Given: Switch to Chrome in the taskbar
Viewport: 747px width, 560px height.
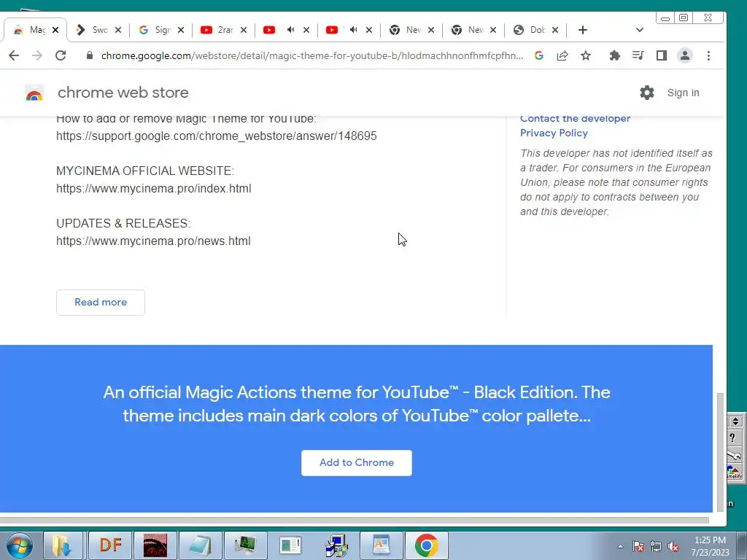Looking at the screenshot, I should tap(426, 545).
